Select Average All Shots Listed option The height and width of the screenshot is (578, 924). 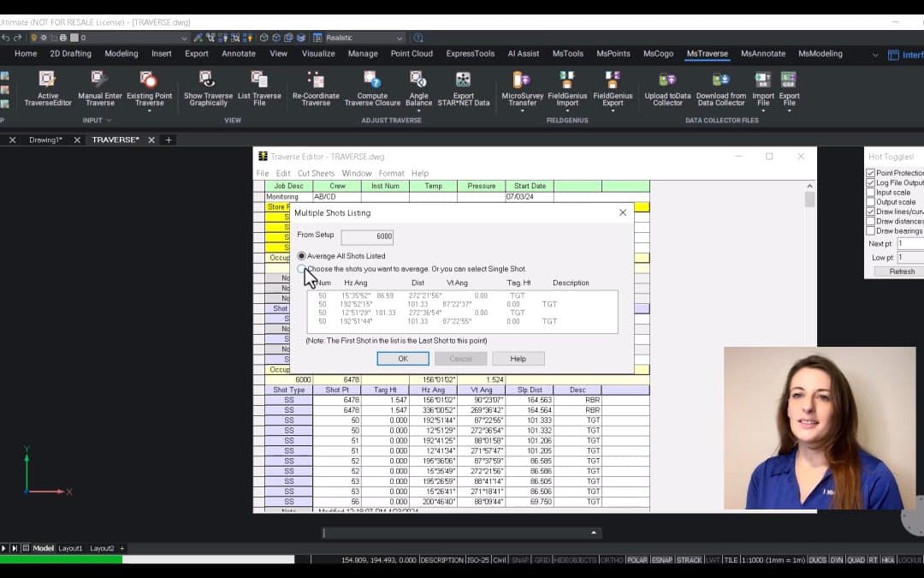tap(302, 256)
